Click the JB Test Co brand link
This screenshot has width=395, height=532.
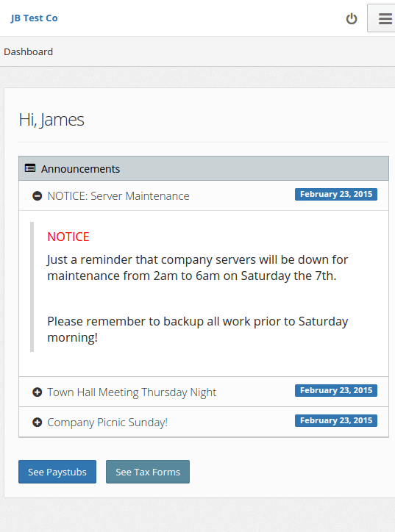click(x=34, y=18)
